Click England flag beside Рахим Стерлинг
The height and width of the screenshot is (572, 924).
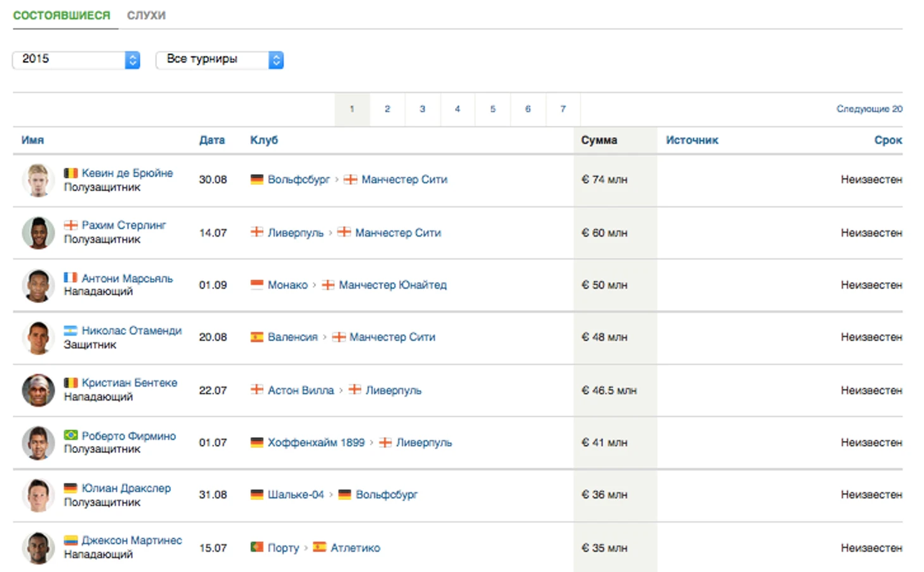pyautogui.click(x=70, y=225)
